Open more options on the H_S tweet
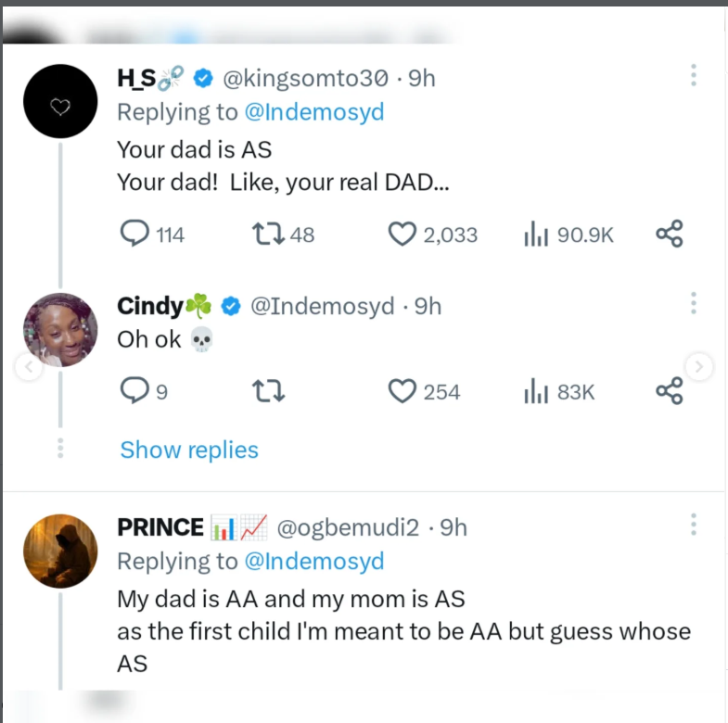Viewport: 728px width, 723px height. [x=693, y=76]
